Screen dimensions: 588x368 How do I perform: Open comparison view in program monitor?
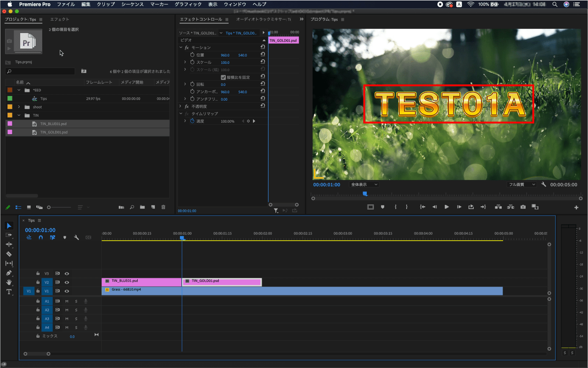point(535,207)
